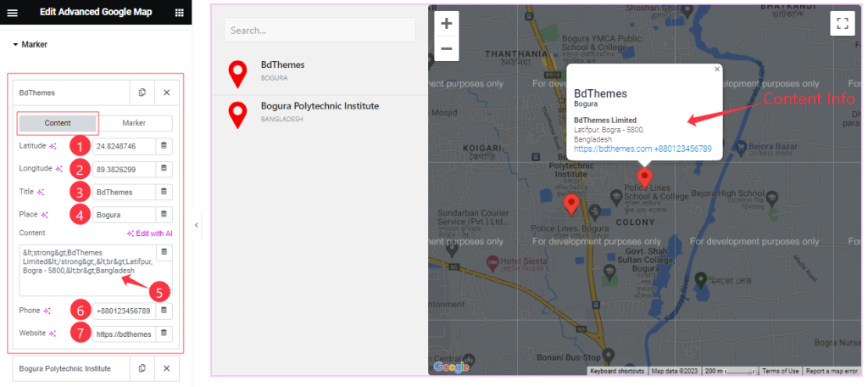Click the red map marker under info window

(644, 178)
